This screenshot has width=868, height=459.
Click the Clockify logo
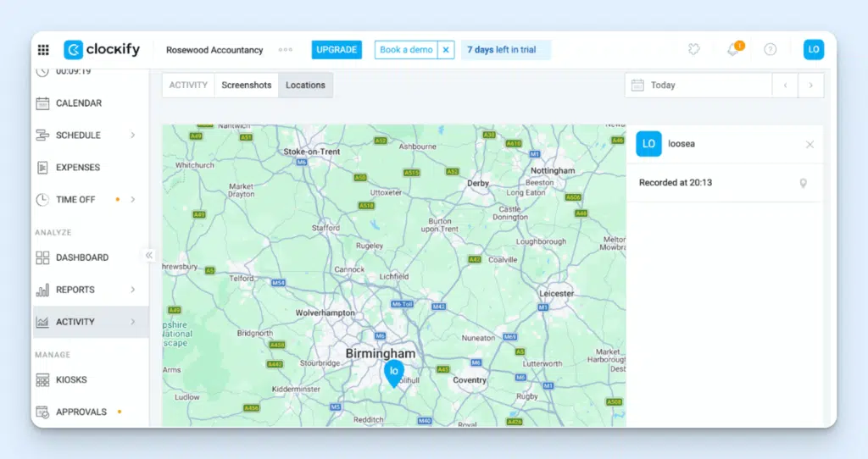102,50
